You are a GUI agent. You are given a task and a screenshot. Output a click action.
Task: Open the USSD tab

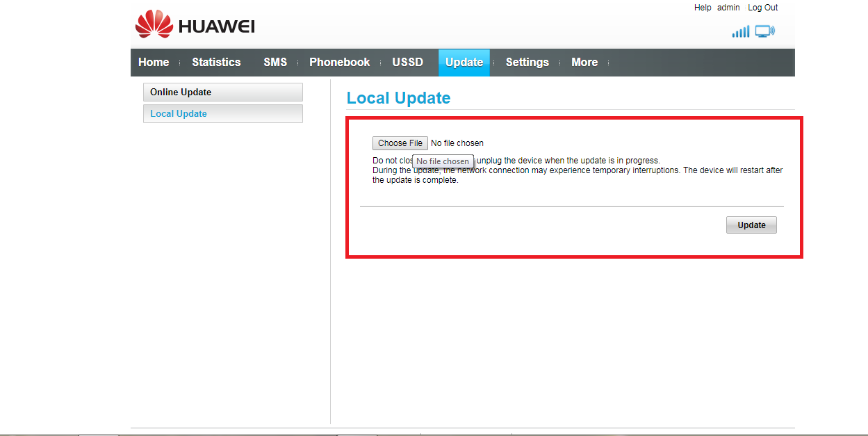tap(407, 62)
